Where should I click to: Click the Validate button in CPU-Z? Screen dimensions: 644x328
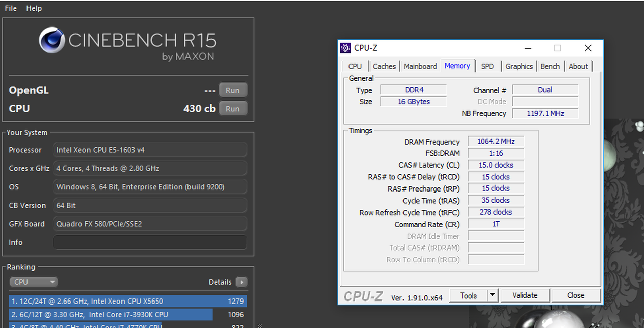click(525, 295)
